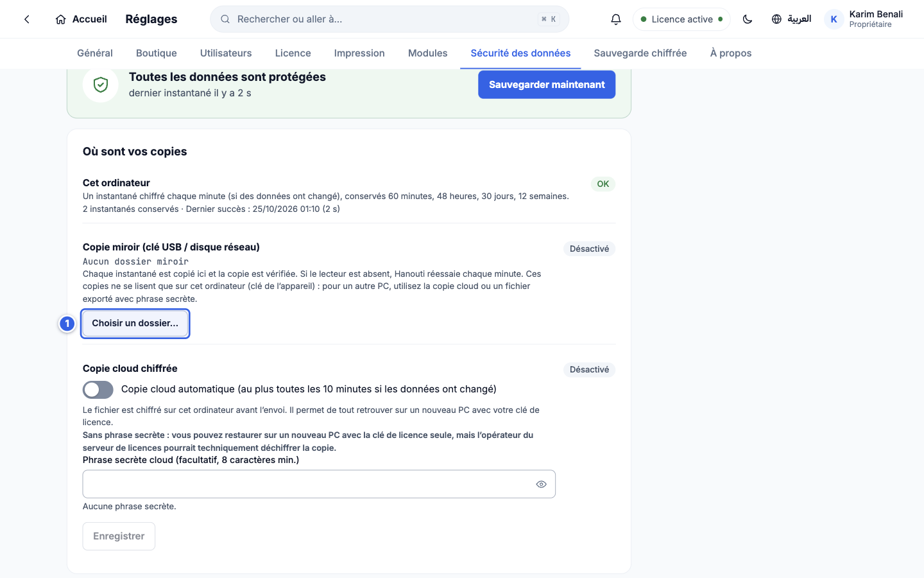Open Sauvegarde chiffrée tab
Screen dimensions: 924x578
640,53
